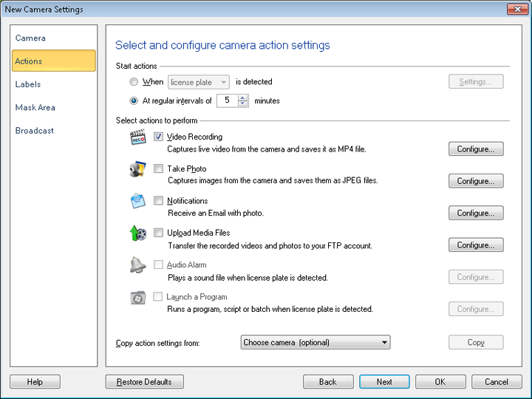Open the license plate detection dropdown

pos(199,82)
